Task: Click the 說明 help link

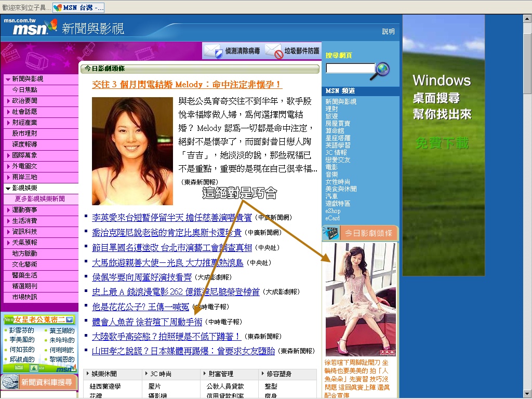Action: (388, 32)
